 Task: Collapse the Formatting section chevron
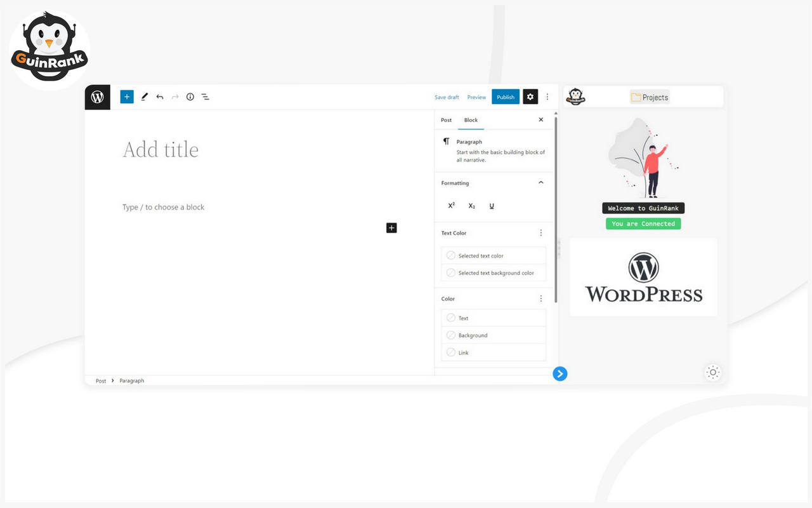[540, 182]
